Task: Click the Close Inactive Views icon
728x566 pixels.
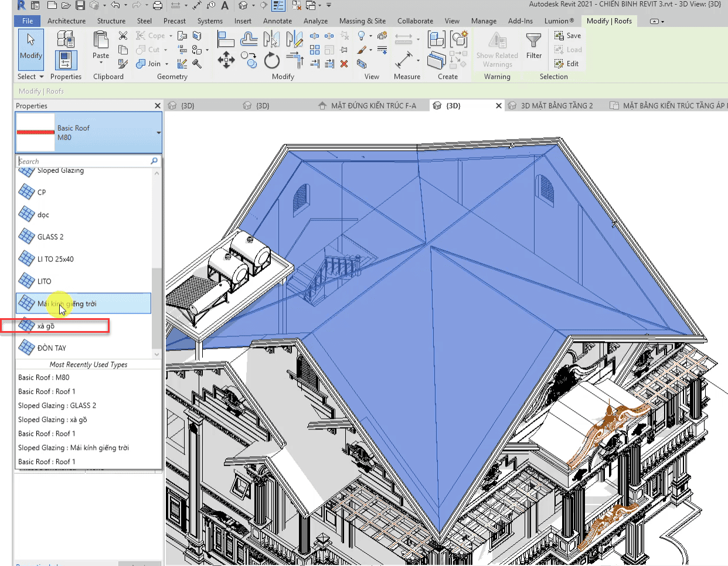Action: point(297,5)
